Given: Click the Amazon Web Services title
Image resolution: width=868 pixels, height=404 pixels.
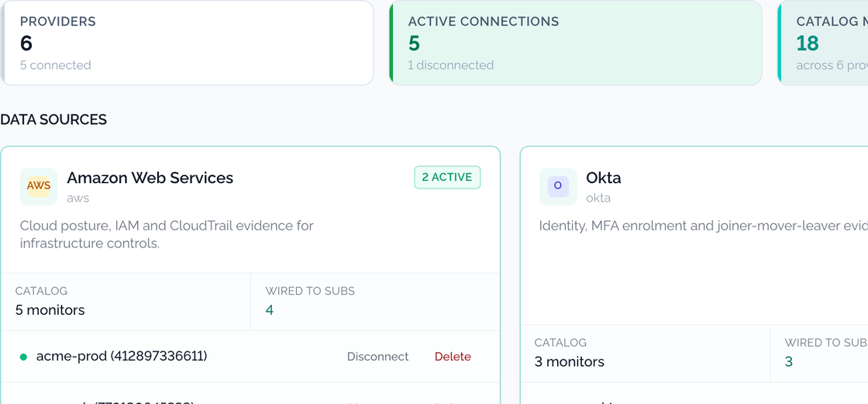Looking at the screenshot, I should coord(150,178).
